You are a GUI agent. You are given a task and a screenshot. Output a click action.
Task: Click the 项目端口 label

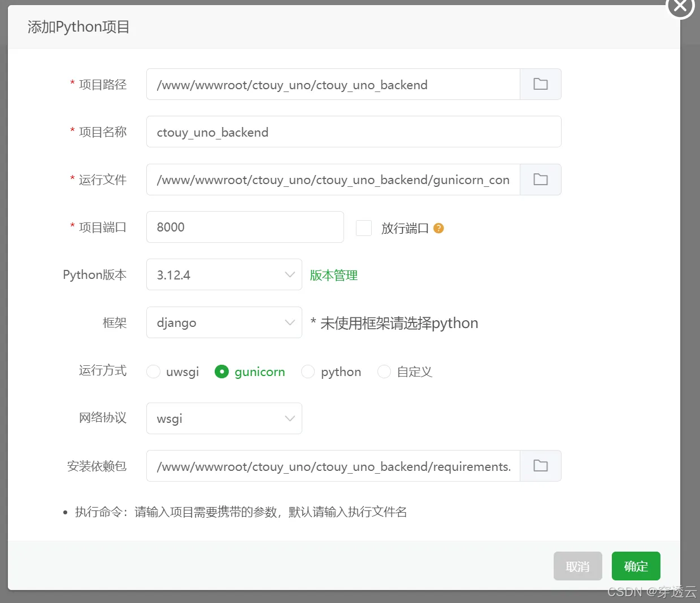(x=103, y=227)
